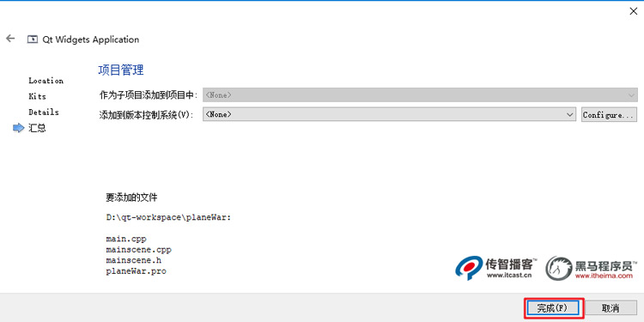Cancel the wizard with 取消
The height and width of the screenshot is (322, 644).
611,308
